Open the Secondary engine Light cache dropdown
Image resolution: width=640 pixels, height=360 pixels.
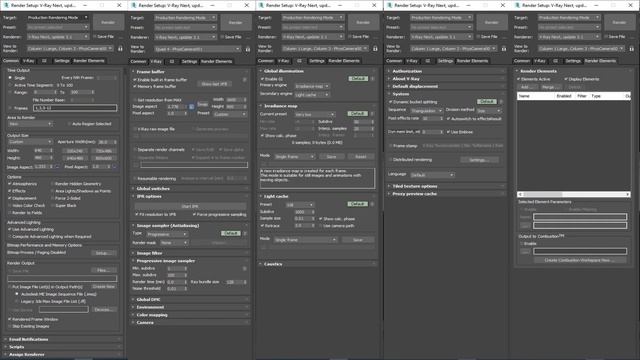pos(312,95)
